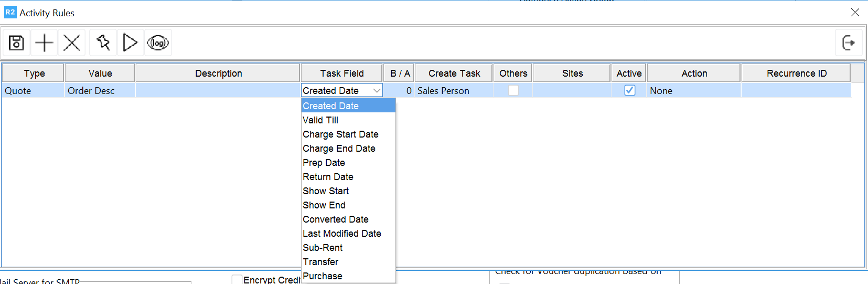The image size is (868, 284).
Task: Click the Description cell in Quote row
Action: (x=218, y=91)
